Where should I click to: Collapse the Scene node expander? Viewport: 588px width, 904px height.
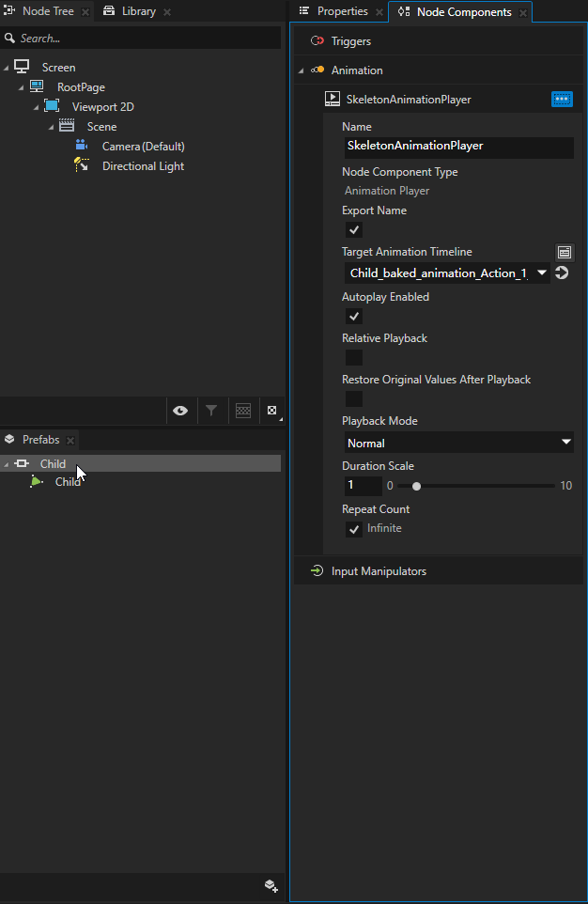[x=51, y=126]
